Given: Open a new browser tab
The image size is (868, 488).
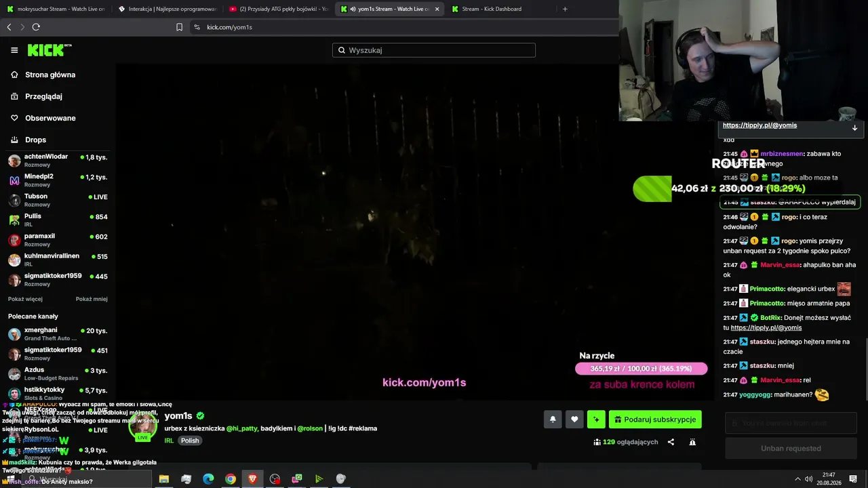Looking at the screenshot, I should (x=565, y=9).
